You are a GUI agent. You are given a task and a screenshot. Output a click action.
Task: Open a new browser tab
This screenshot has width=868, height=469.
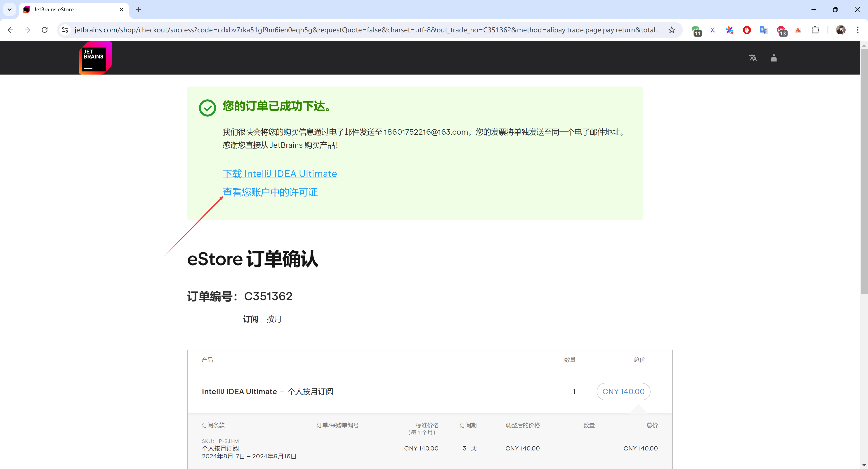click(x=139, y=9)
